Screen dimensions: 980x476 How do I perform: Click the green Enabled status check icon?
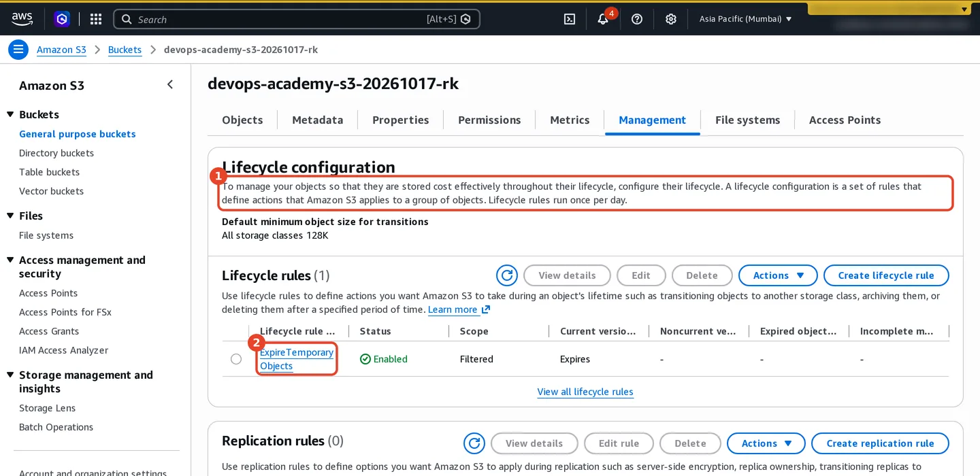(365, 359)
